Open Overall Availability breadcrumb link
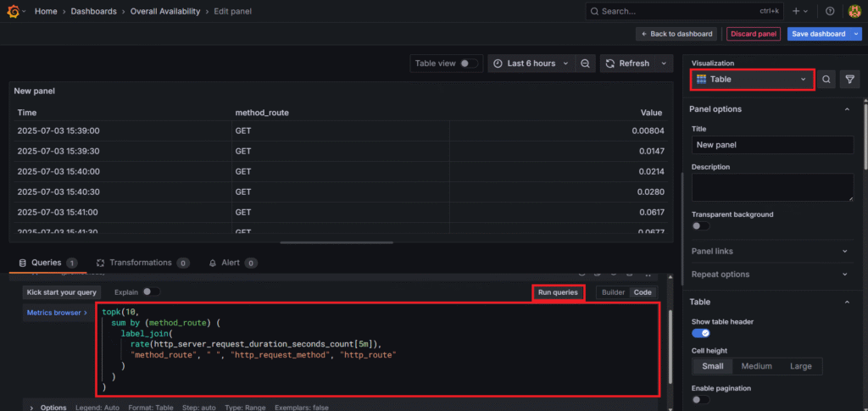Image resolution: width=868 pixels, height=411 pixels. [165, 11]
